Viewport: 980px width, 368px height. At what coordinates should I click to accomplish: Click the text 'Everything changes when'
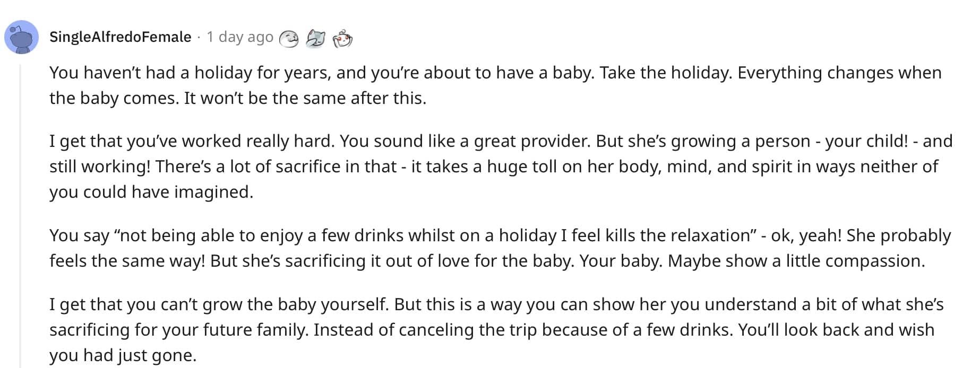point(839,73)
